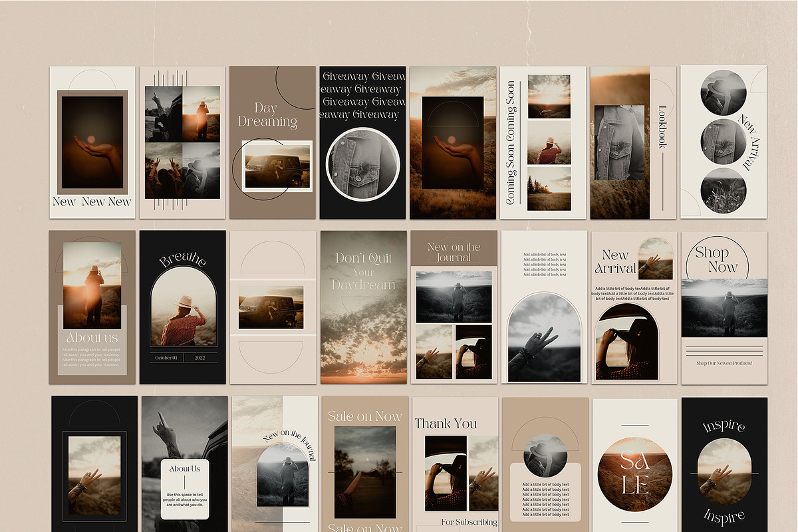Click the grass circle photo in the top-row New Arrival template
798x532 pixels.
(x=724, y=190)
